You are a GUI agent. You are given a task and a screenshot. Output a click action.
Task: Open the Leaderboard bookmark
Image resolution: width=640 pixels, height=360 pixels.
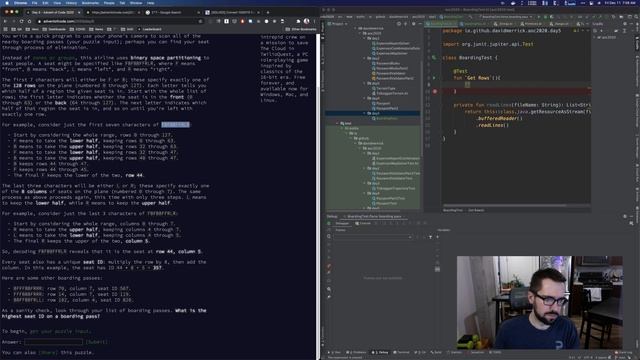click(x=150, y=29)
